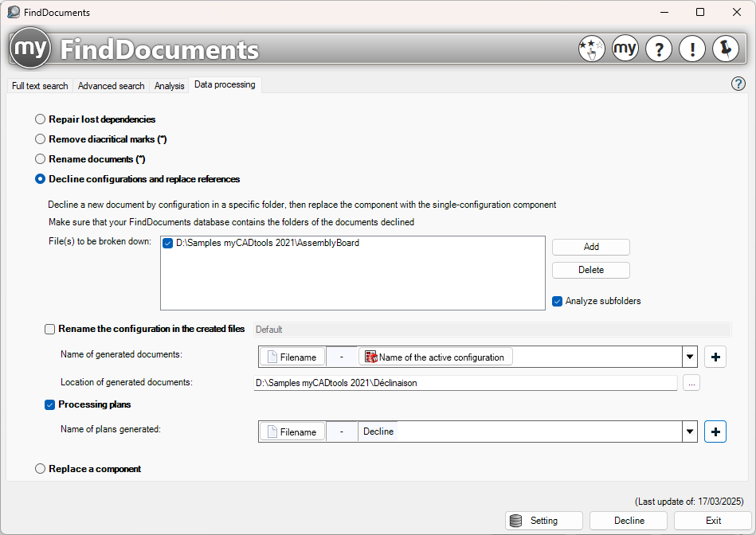756x535 pixels.
Task: Click the location of generated documents field
Action: 464,383
